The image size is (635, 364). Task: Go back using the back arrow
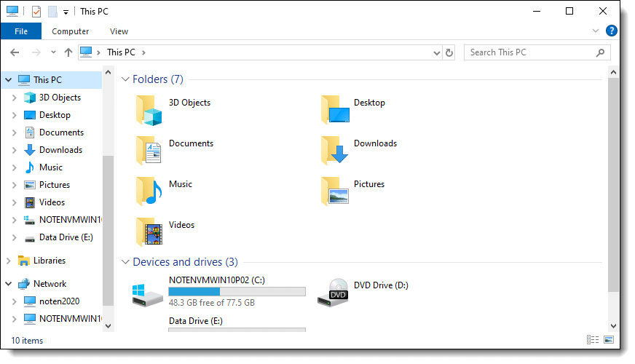click(15, 52)
